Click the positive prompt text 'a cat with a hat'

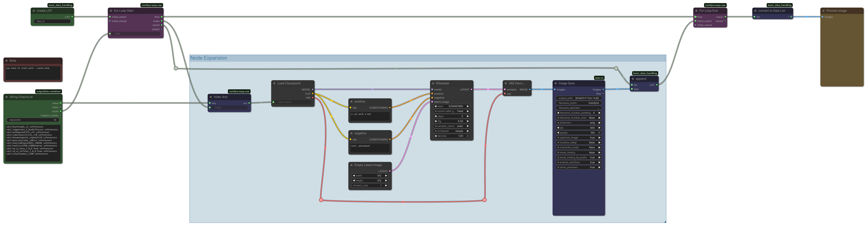click(x=361, y=114)
